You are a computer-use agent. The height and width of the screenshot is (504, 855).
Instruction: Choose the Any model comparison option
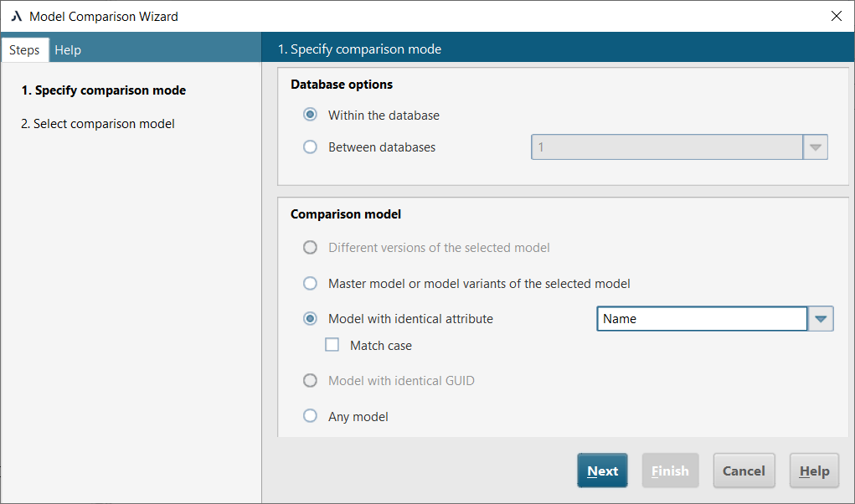(310, 416)
